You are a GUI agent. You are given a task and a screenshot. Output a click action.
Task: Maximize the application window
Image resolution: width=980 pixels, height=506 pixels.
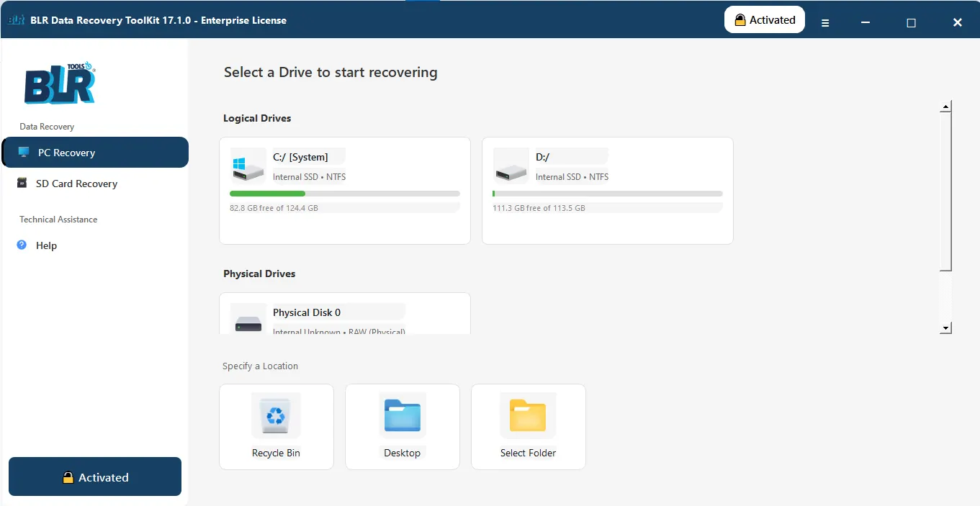point(911,22)
